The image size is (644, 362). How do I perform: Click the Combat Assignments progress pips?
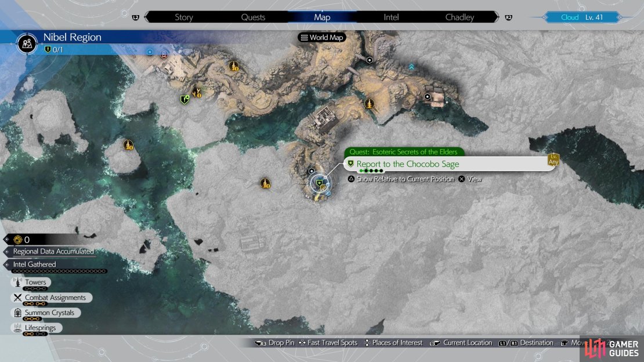[35, 303]
